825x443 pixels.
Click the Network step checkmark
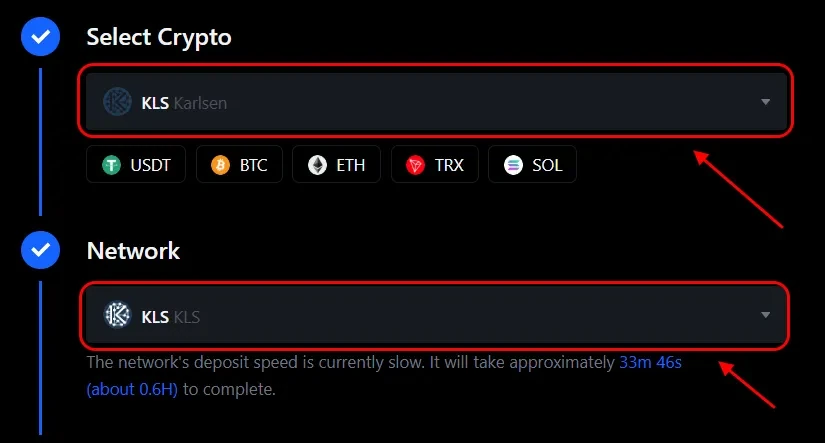coord(40,250)
